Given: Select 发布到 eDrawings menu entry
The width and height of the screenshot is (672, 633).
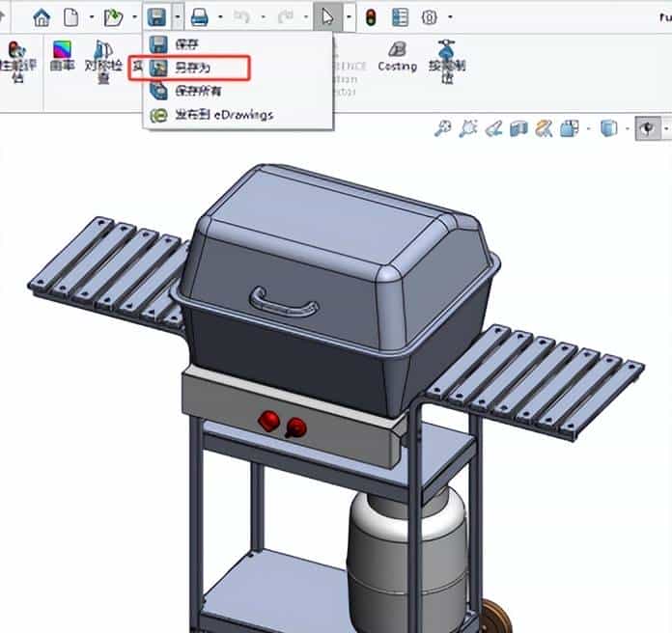Looking at the screenshot, I should point(238,115).
